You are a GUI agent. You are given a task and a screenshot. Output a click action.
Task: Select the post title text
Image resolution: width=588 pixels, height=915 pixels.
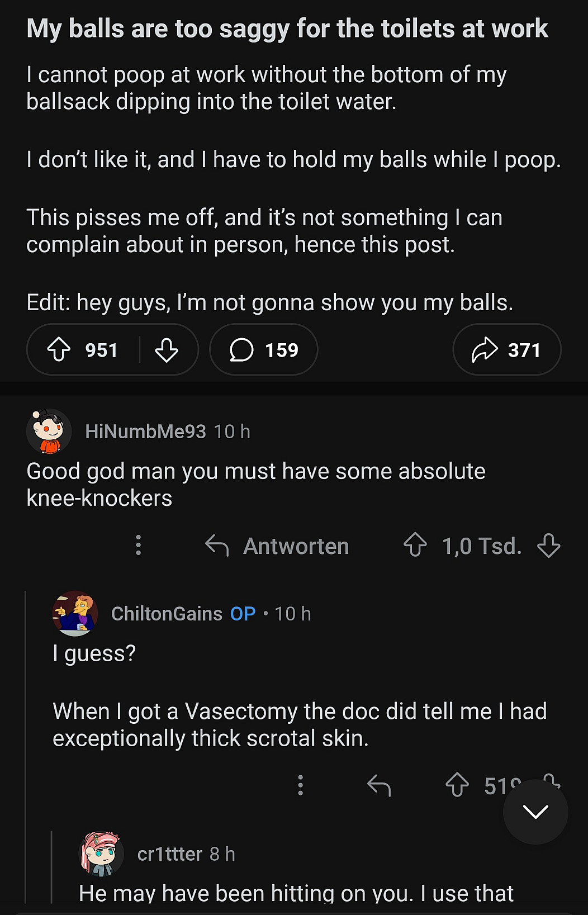point(287,29)
